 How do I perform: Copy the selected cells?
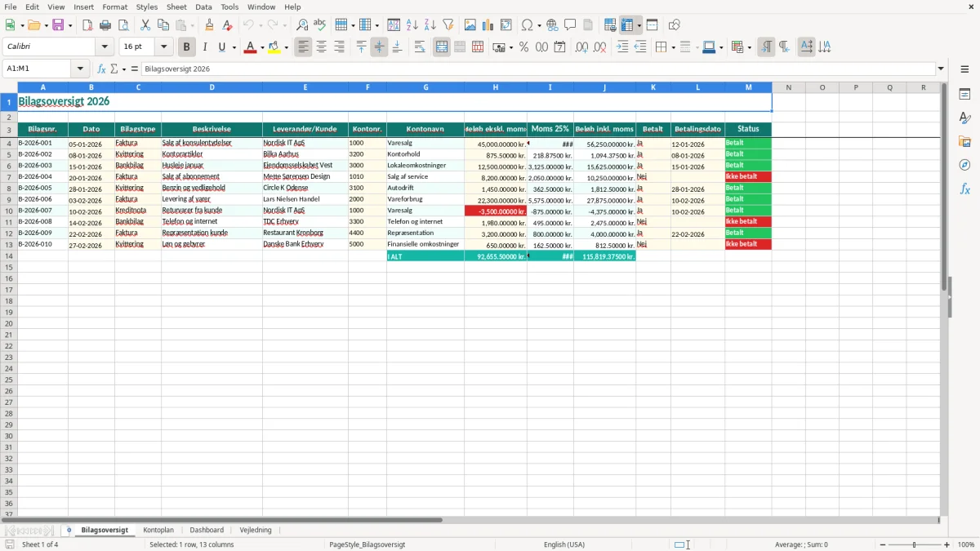[x=163, y=25]
